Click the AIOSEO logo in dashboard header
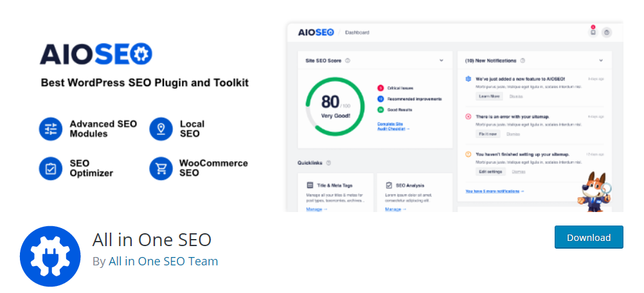 click(316, 32)
